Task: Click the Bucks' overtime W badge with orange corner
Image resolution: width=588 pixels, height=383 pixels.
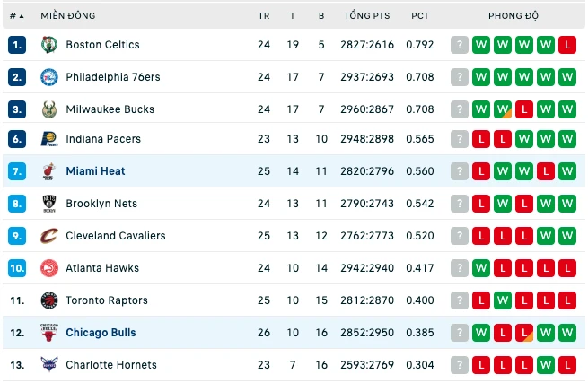Action: (x=503, y=109)
